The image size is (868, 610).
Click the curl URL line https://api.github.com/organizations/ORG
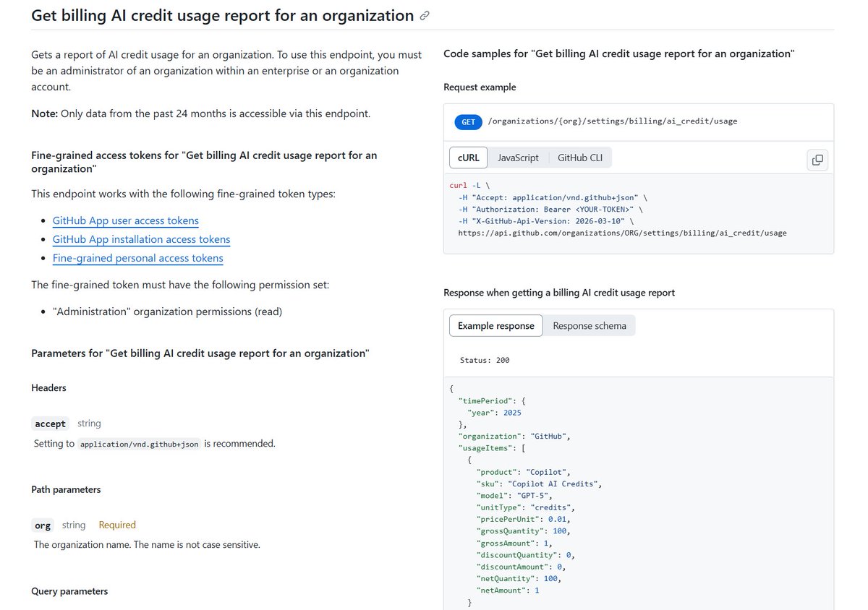pyautogui.click(x=622, y=233)
